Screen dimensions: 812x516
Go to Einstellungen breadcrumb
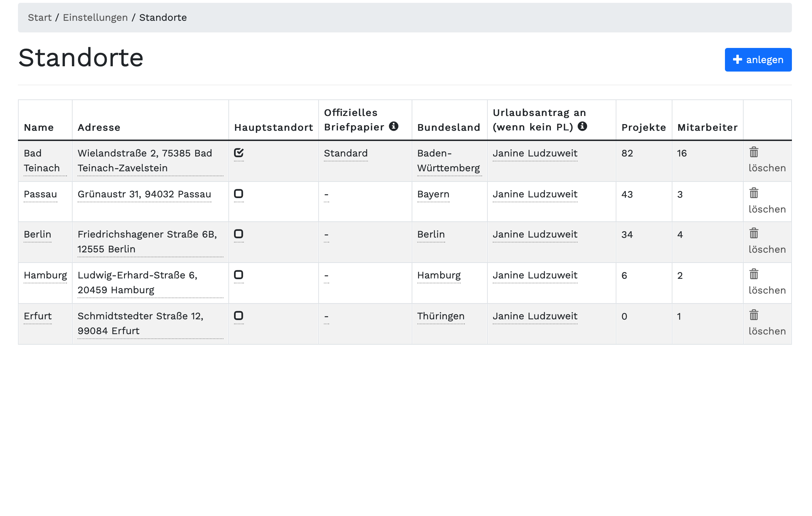pos(95,18)
